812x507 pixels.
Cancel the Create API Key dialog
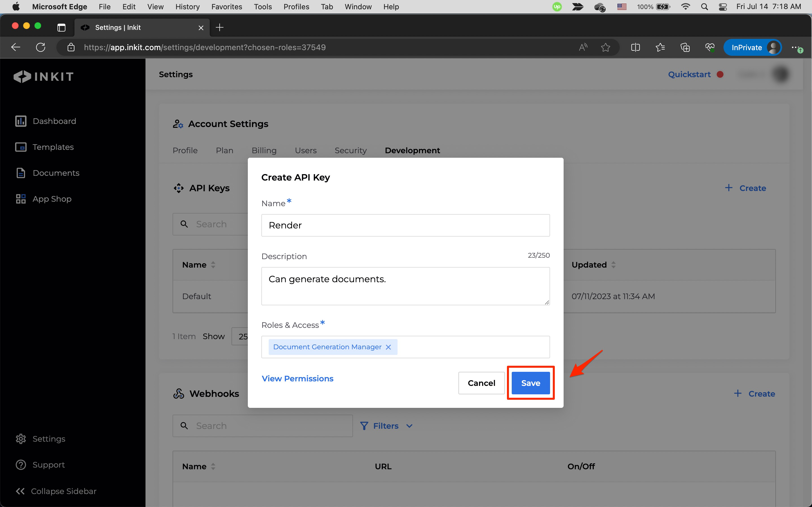(481, 383)
